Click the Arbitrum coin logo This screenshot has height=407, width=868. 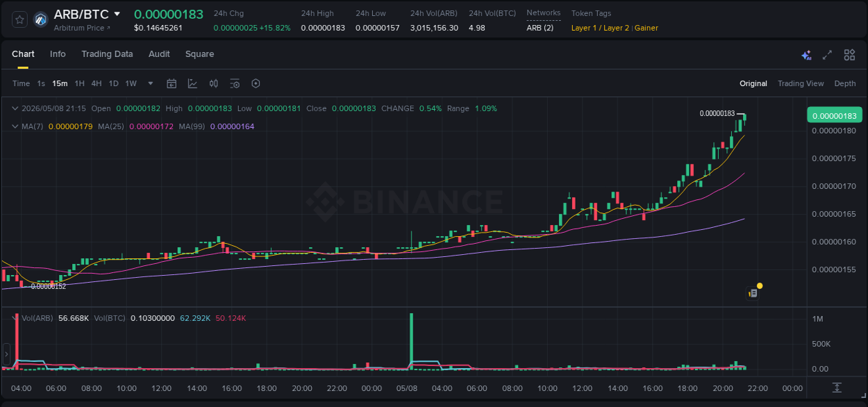pos(40,19)
